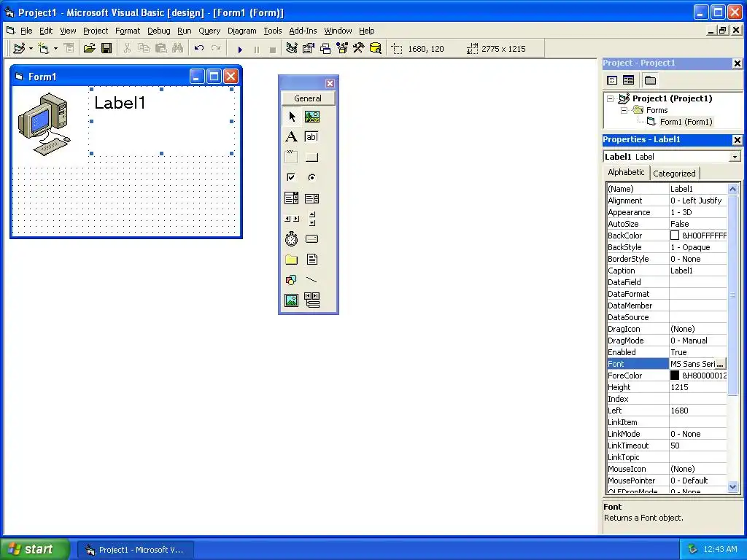
Task: Select the ListBox control in the toolbox
Action: click(x=311, y=198)
